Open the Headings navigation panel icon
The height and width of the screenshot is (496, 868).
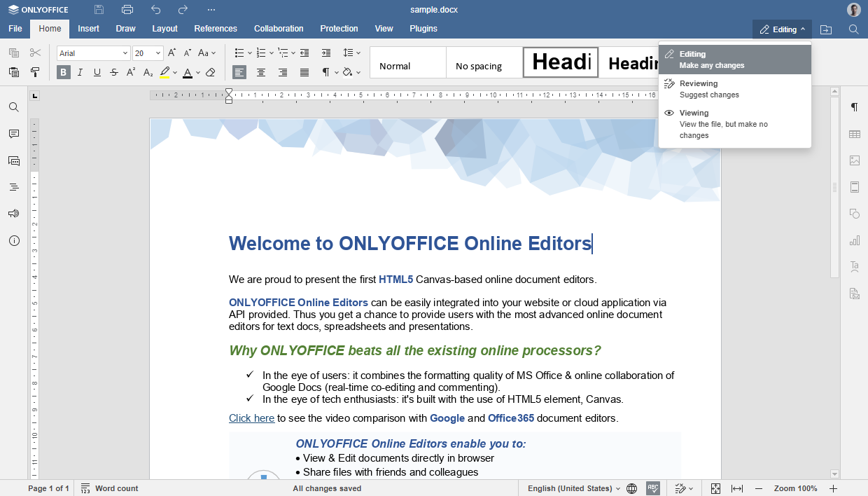tap(13, 187)
